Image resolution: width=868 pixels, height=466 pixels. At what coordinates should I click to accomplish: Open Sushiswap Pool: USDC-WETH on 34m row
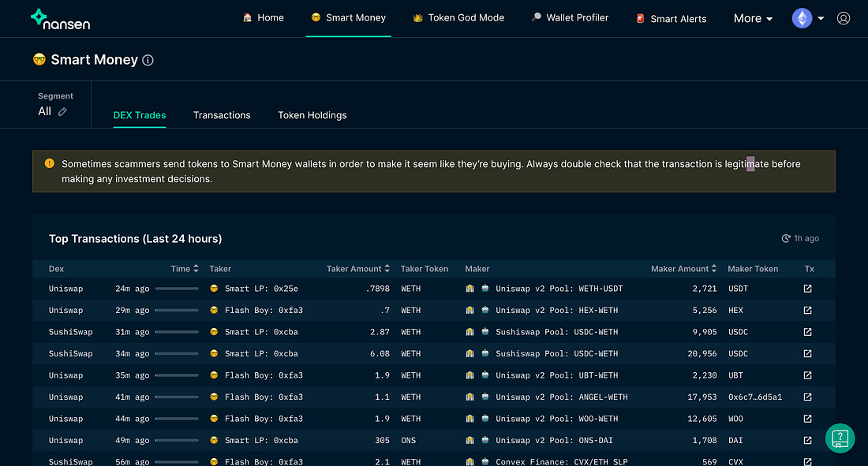coord(557,354)
